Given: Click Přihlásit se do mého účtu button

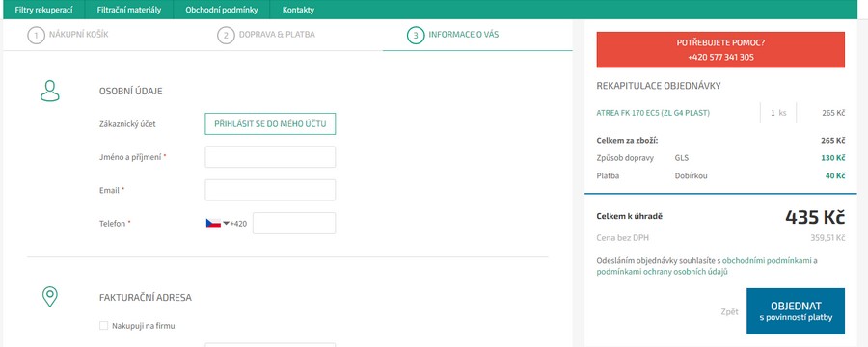Looking at the screenshot, I should (x=270, y=124).
